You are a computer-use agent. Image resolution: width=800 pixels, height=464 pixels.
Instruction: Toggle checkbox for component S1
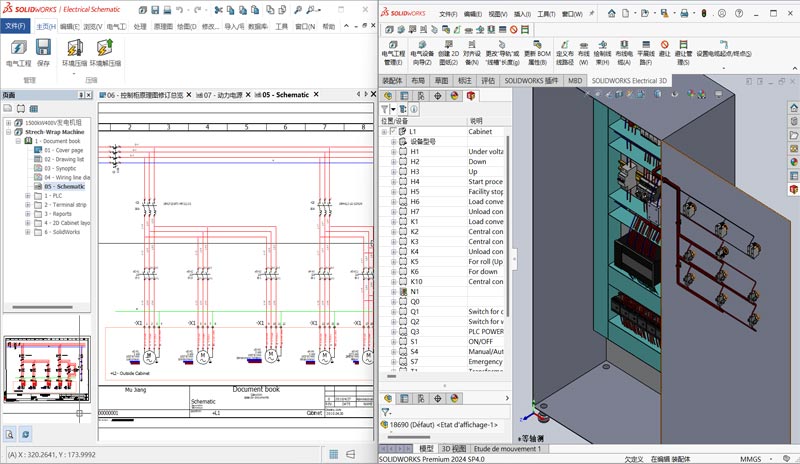[x=403, y=341]
